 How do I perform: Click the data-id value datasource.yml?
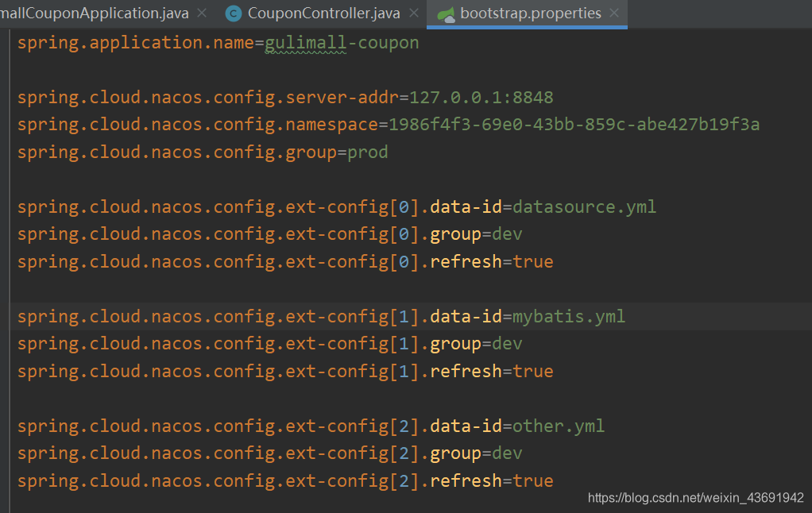[x=584, y=207]
